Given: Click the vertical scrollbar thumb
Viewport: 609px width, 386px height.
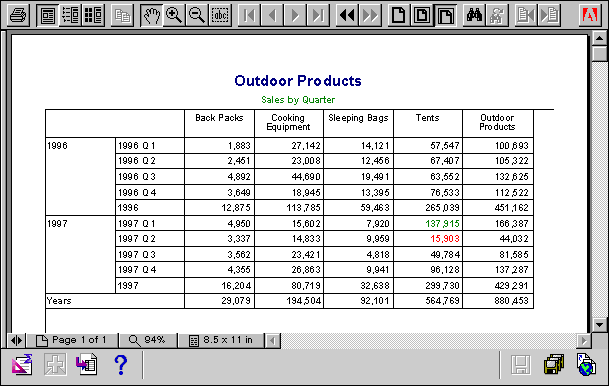Looking at the screenshot, I should point(599,54).
